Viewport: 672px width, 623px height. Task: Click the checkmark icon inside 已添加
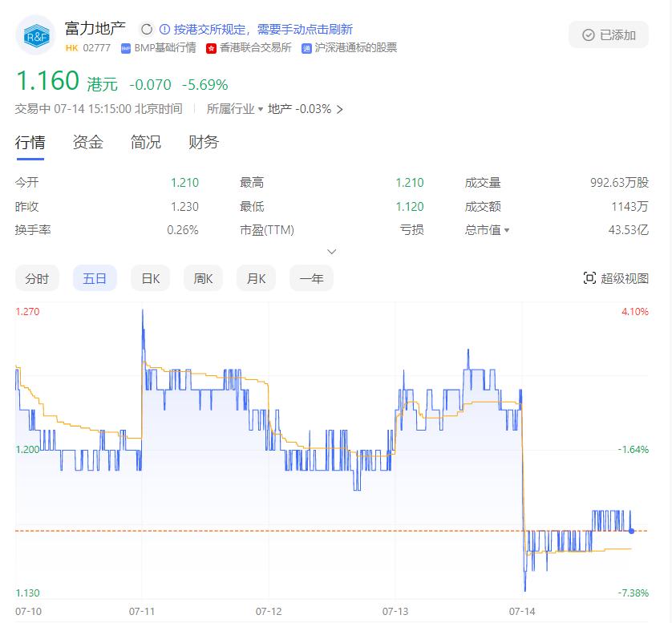pyautogui.click(x=587, y=34)
